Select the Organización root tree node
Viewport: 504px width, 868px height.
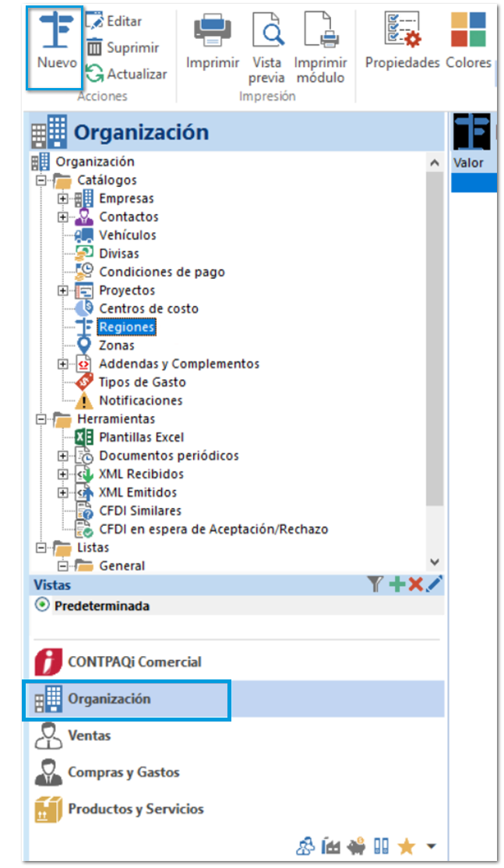(x=94, y=161)
